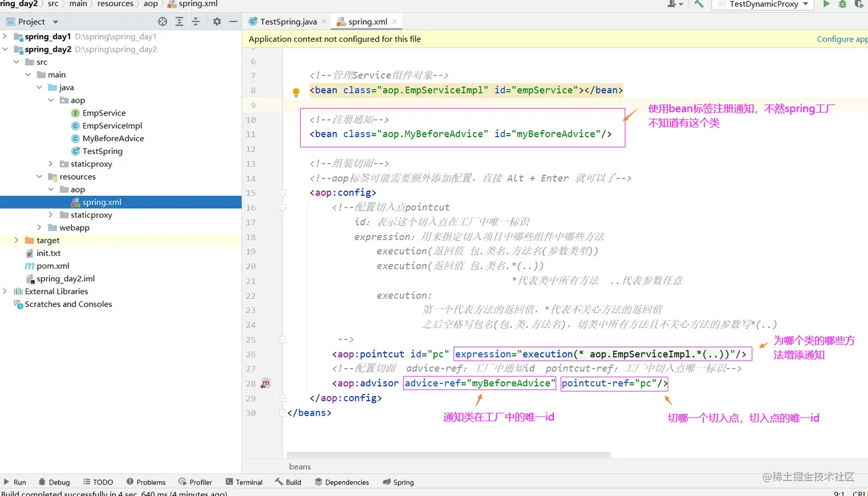Click the editor horizontal scrollbar
868x496 pixels.
[x=449, y=455]
